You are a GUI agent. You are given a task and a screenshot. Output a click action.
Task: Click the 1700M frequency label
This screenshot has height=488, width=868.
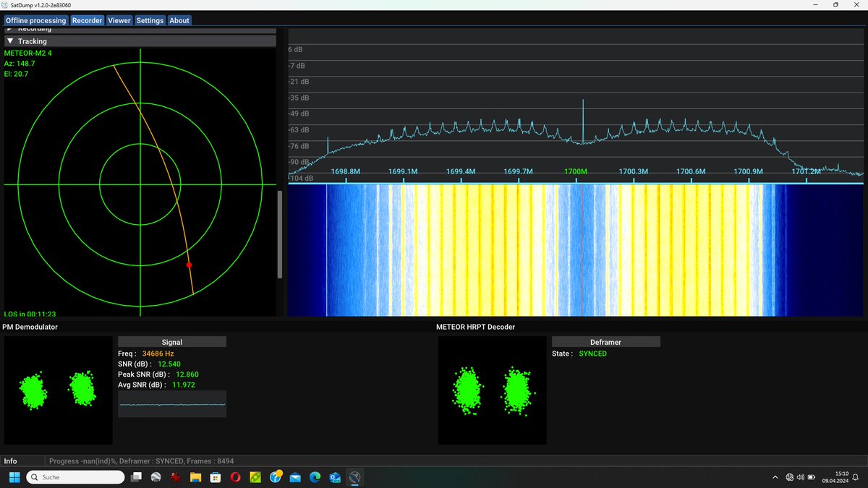point(576,171)
